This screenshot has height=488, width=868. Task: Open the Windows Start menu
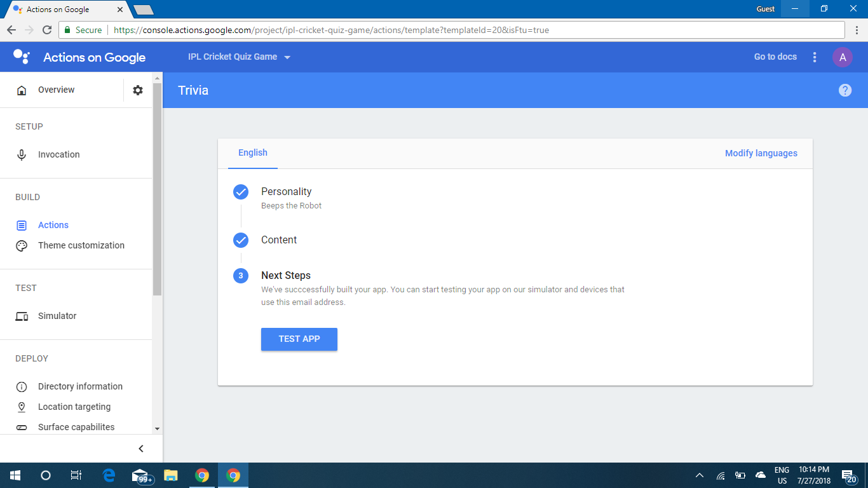[x=15, y=475]
